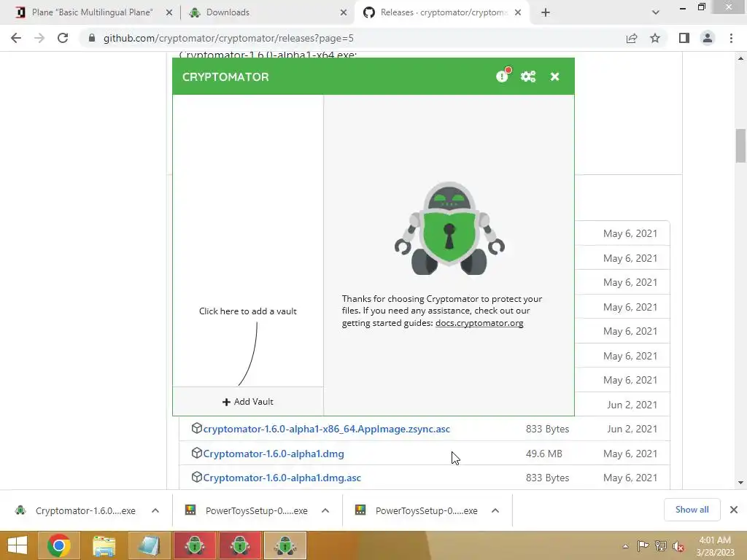
Task: Reload the current page
Action: click(63, 38)
